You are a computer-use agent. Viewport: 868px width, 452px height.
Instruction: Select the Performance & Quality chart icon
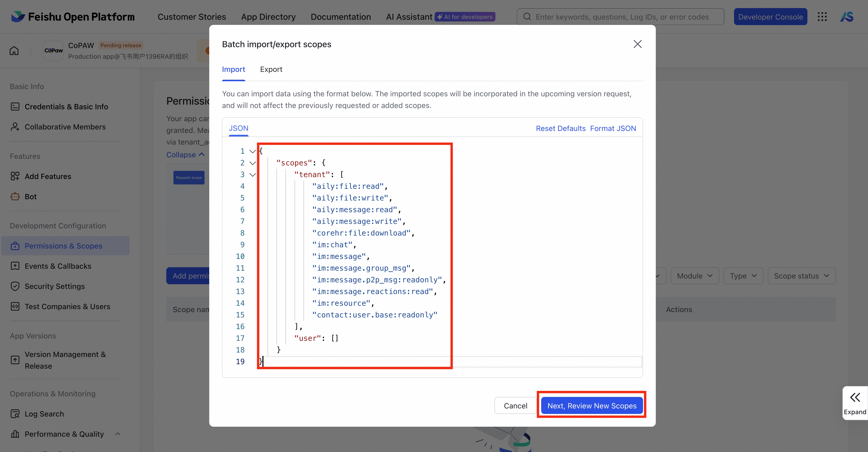(x=16, y=434)
